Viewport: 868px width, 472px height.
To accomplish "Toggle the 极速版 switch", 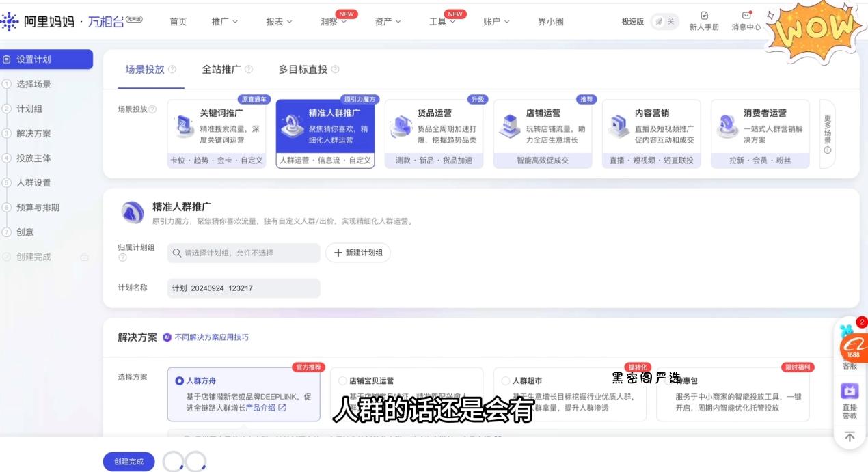I will (663, 22).
